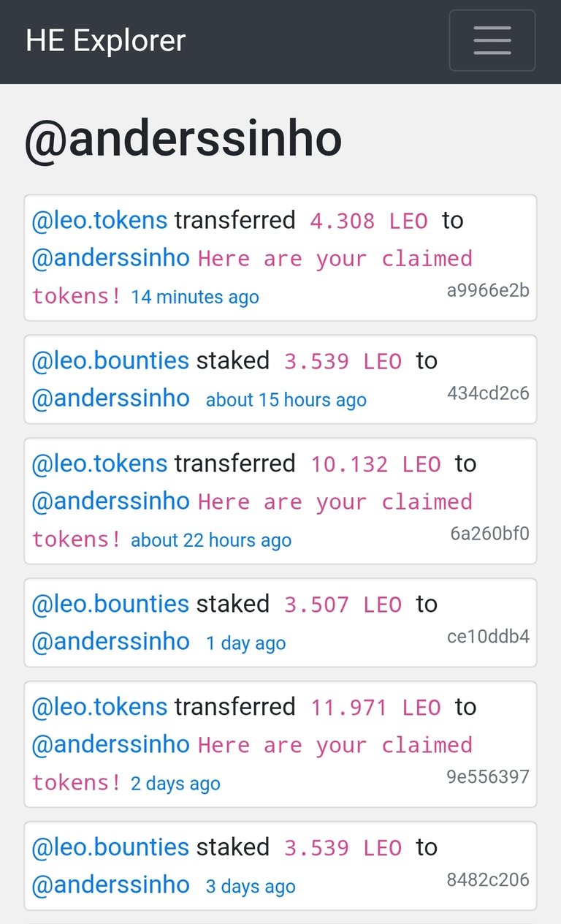
Task: Open transaction hash 8482c206
Action: pyautogui.click(x=488, y=879)
